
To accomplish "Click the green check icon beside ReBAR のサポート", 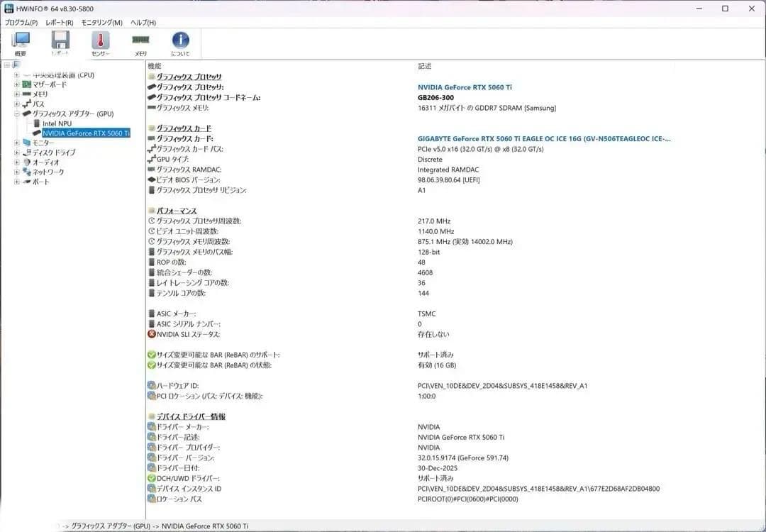I will point(152,355).
